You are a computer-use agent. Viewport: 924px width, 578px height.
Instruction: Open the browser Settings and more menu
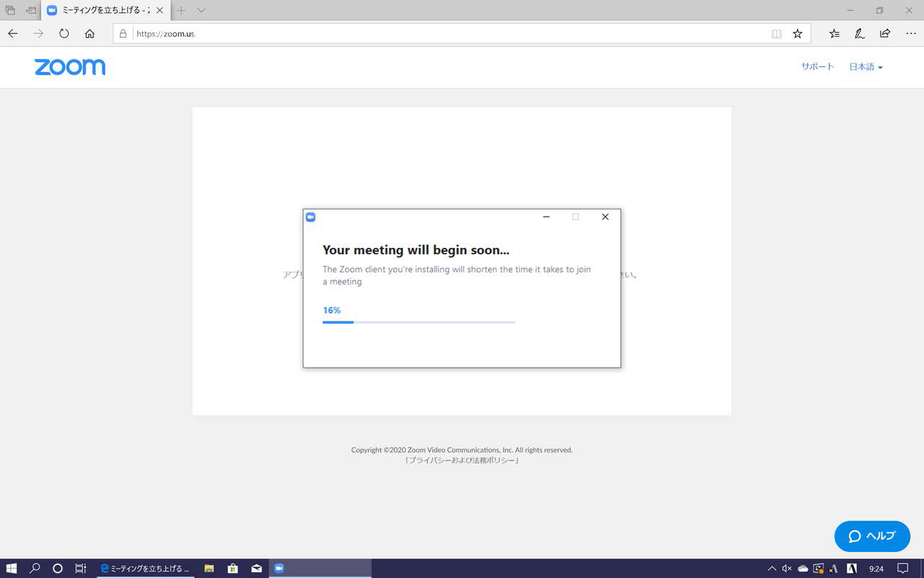tap(910, 33)
